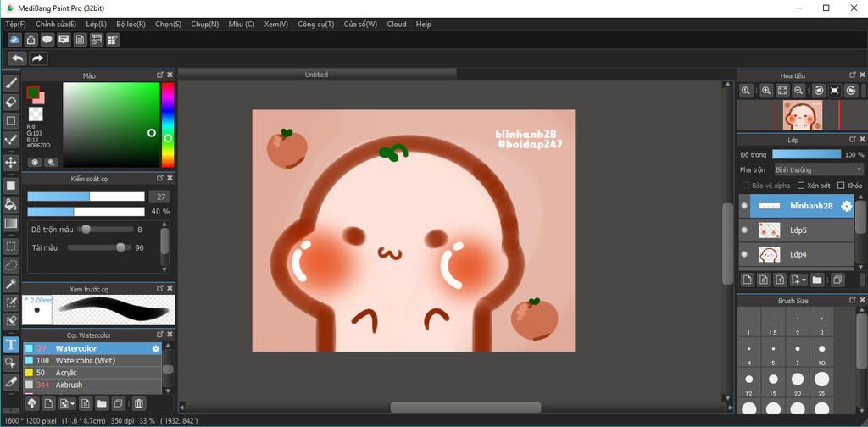The height and width of the screenshot is (427, 868).
Task: Select the Operation tool below Text
Action: tap(11, 363)
